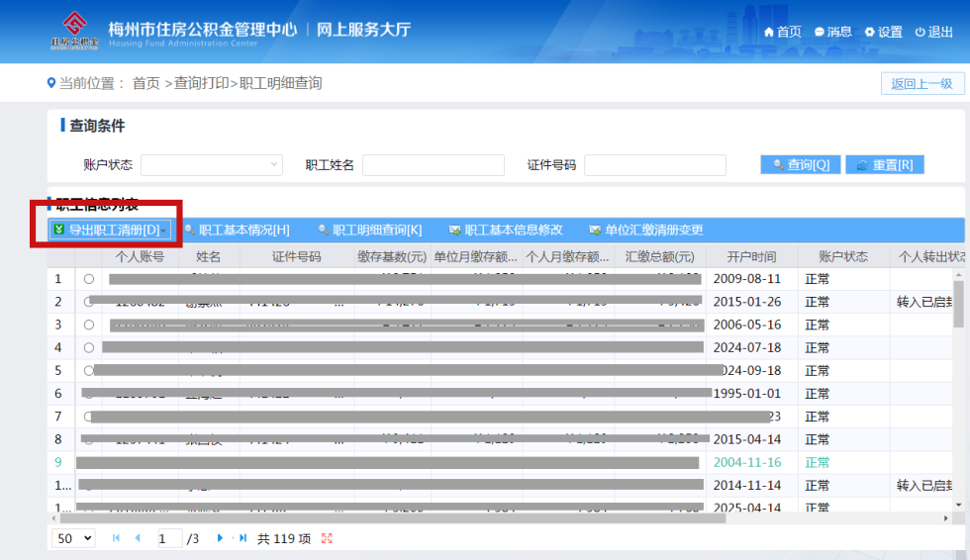Select radio button for row 1
This screenshot has width=970, height=560.
(88, 279)
